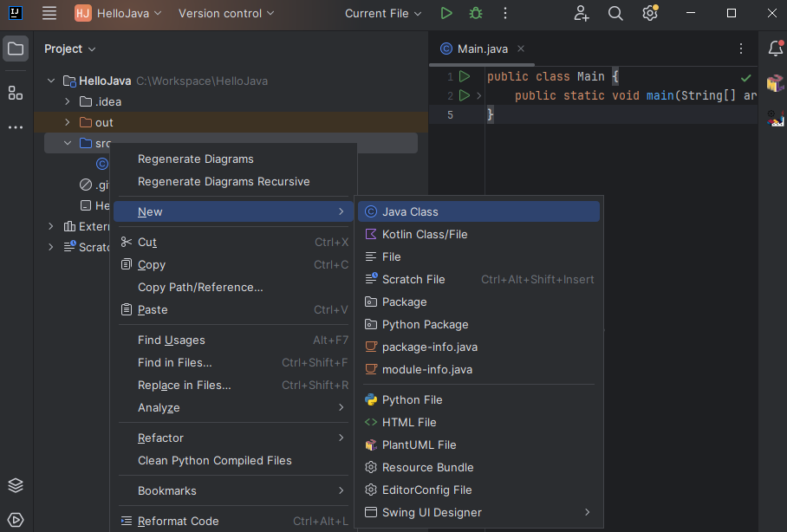Run the main method from the line 2 gutter

[465, 95]
